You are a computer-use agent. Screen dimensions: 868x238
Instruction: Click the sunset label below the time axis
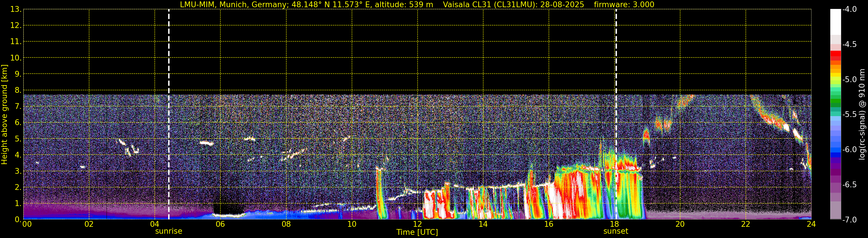click(x=616, y=231)
